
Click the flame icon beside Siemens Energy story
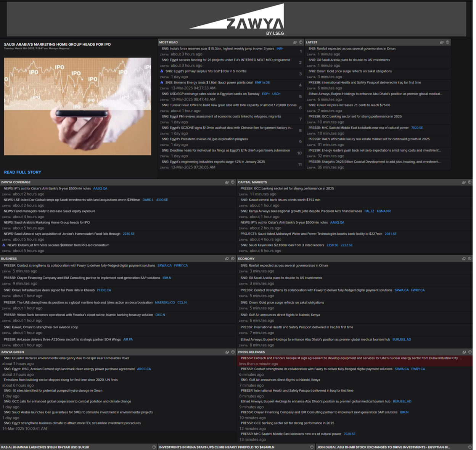tap(162, 83)
